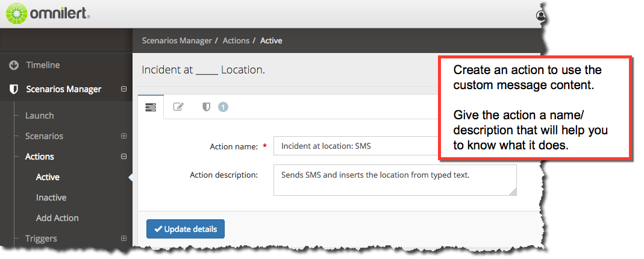Open Timeline in the sidebar
644x259 pixels.
tap(43, 65)
